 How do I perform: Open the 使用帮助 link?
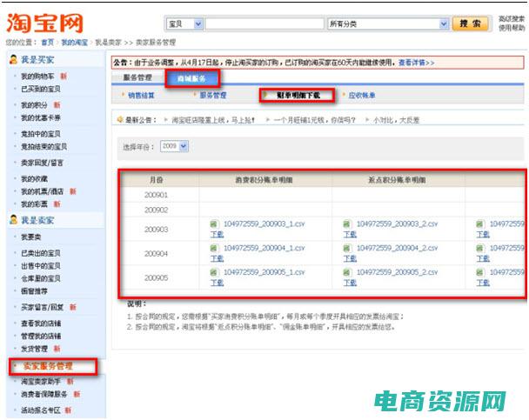coord(512,28)
